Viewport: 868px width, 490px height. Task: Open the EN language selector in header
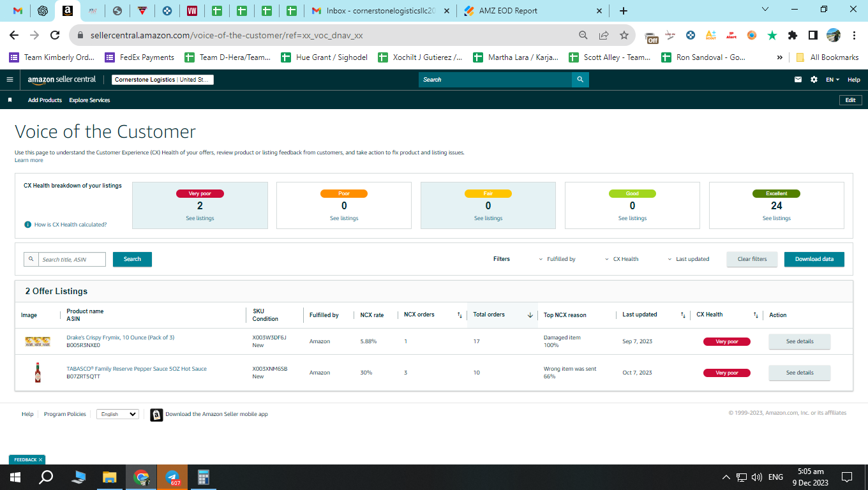[x=833, y=80]
